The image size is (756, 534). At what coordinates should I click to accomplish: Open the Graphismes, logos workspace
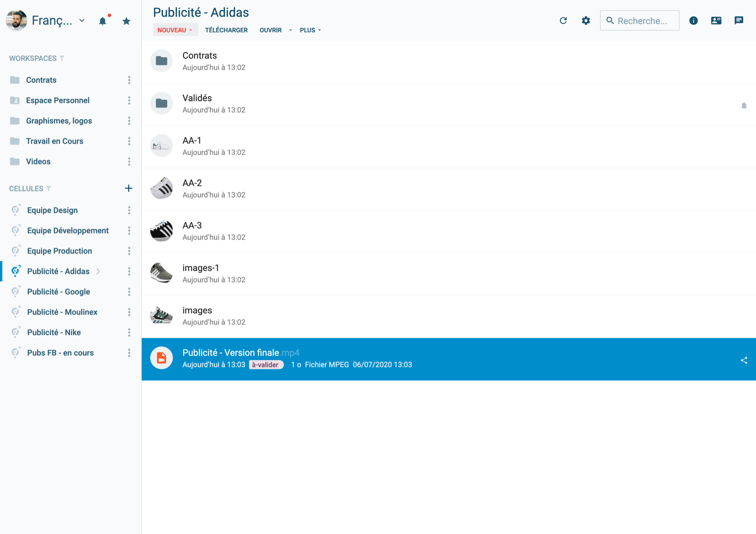[59, 121]
